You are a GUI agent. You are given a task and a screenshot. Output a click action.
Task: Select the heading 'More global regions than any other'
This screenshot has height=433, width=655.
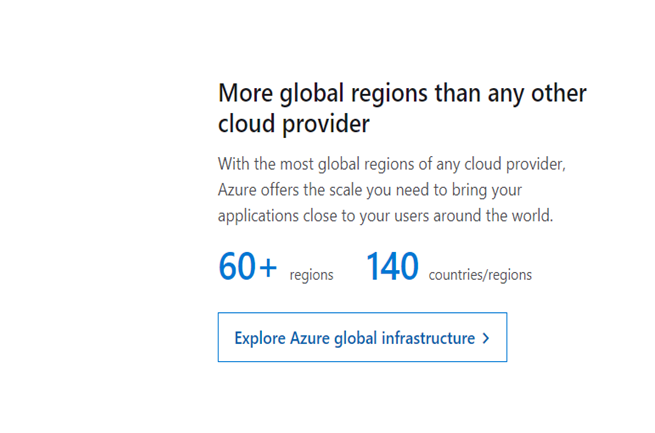click(402, 93)
